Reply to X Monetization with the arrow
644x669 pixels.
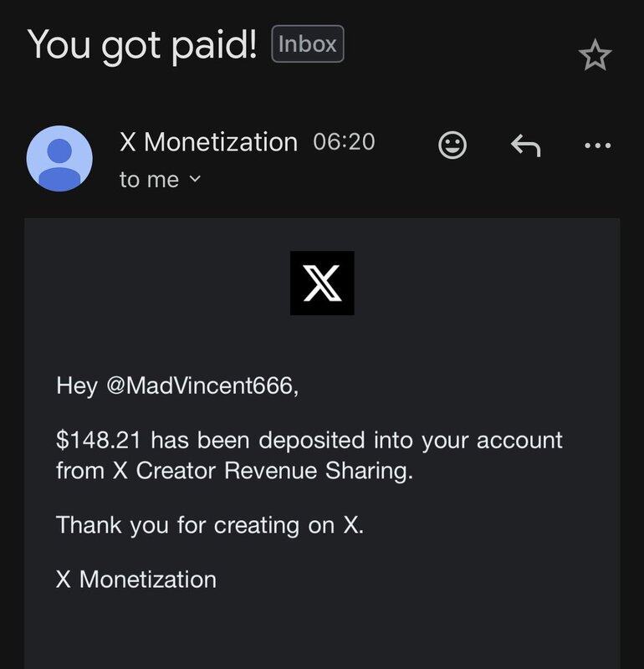point(525,146)
